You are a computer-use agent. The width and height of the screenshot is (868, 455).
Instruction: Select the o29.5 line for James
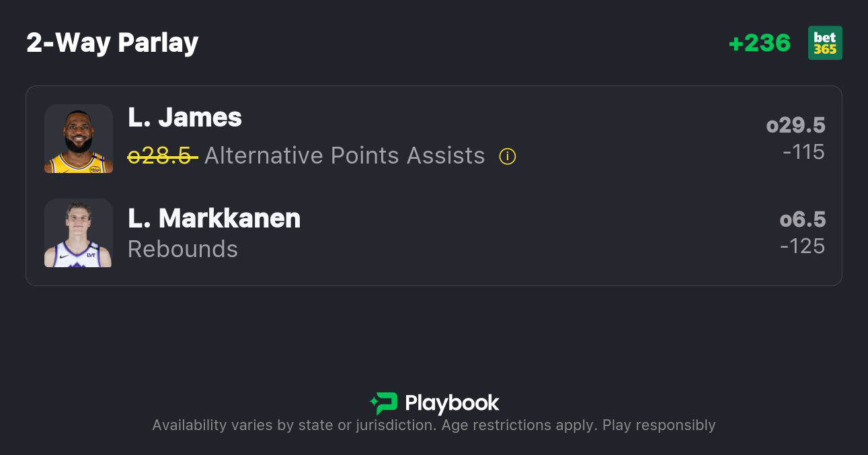795,125
